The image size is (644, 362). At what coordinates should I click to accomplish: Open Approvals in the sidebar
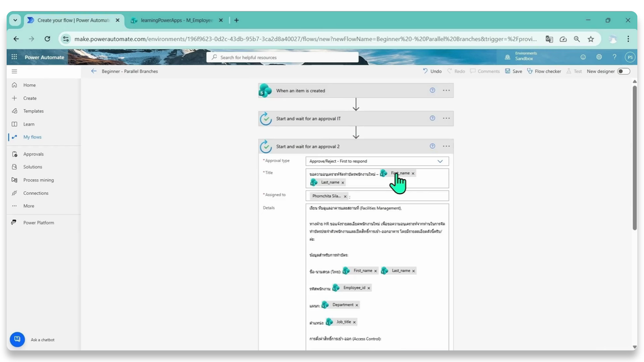click(x=33, y=154)
